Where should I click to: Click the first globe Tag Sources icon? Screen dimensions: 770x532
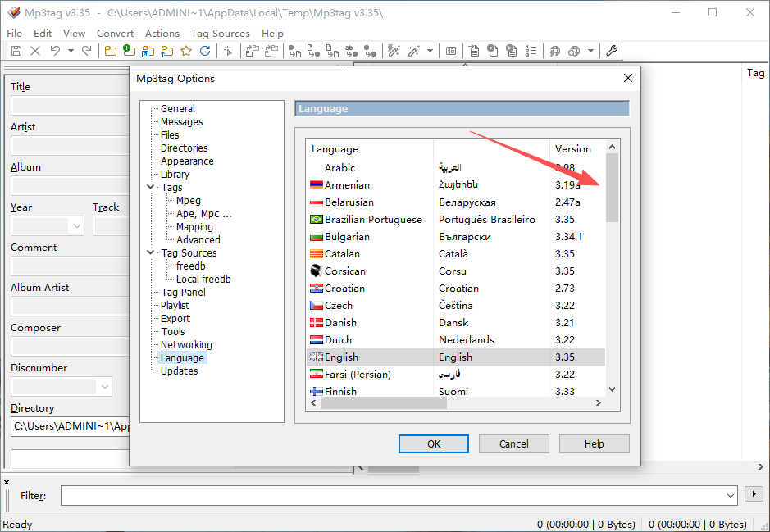[x=555, y=51]
